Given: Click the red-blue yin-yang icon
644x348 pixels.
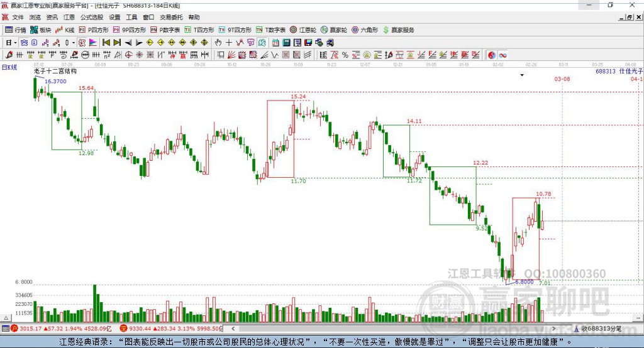Looking at the screenshot, I should [x=492, y=55].
